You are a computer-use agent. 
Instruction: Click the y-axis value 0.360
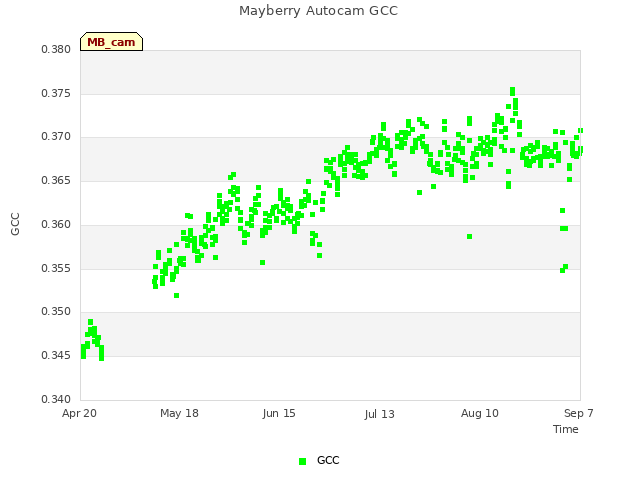coord(56,224)
